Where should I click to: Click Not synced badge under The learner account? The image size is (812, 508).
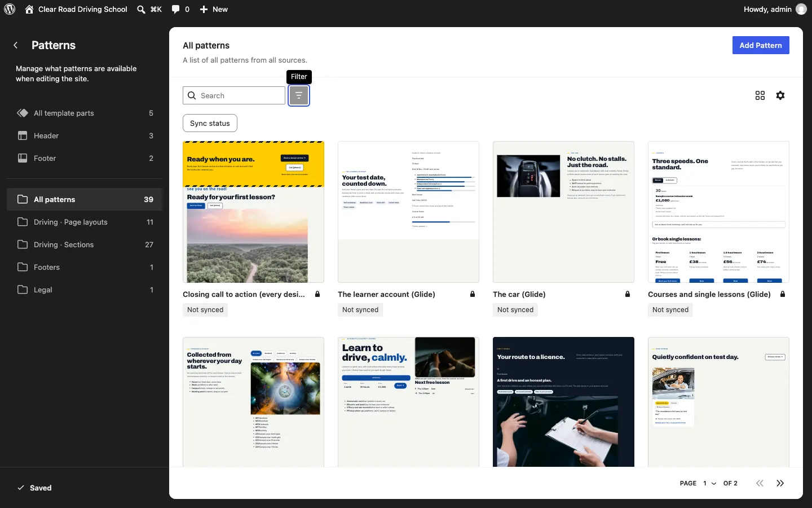tap(360, 310)
